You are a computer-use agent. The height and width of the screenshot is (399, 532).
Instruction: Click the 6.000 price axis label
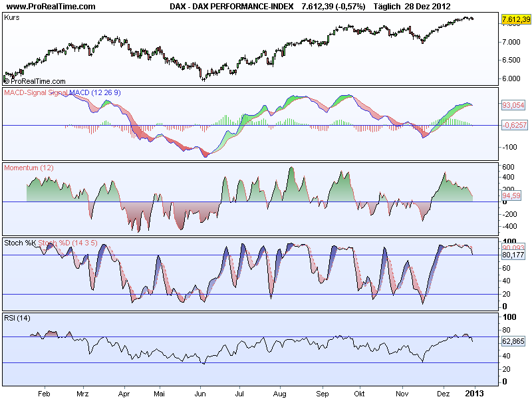511,78
